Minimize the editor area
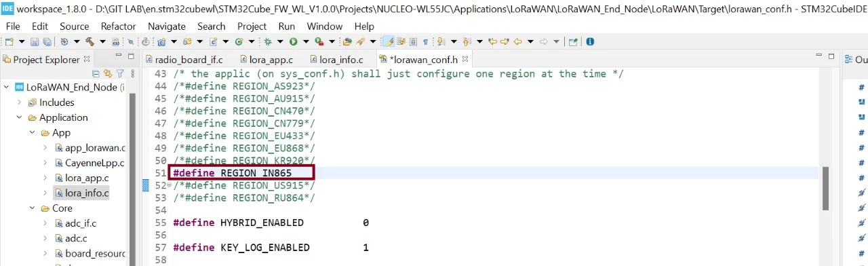The width and height of the screenshot is (868, 266). 819,55
